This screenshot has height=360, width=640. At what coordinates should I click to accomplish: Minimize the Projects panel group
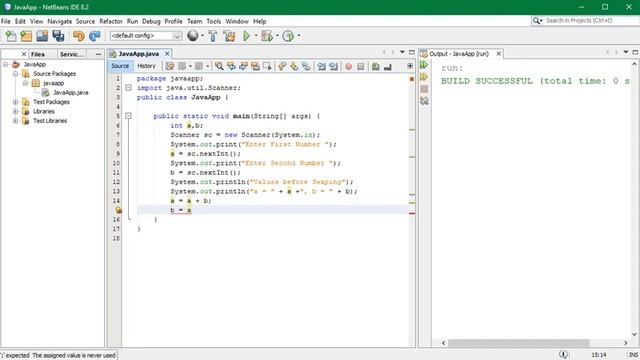click(98, 54)
